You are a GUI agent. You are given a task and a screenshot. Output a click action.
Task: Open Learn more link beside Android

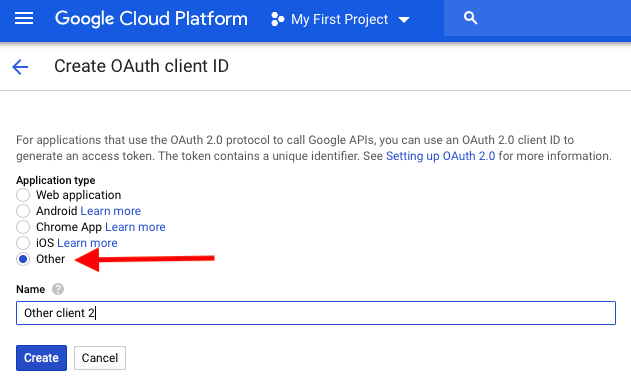pos(111,211)
